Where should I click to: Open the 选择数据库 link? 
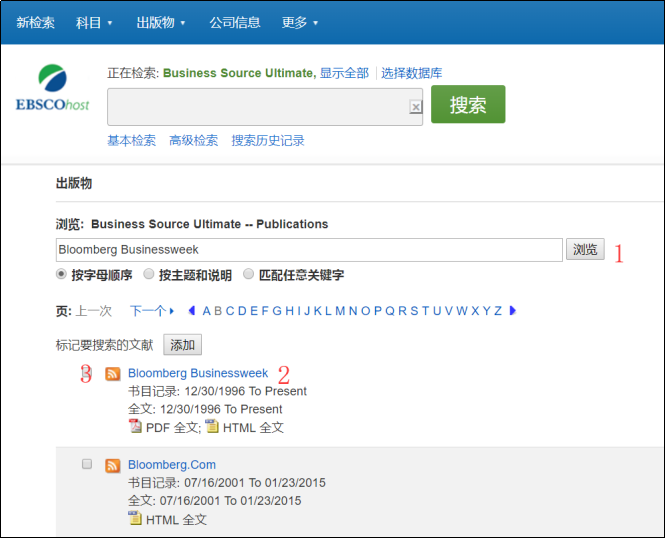[x=411, y=73]
